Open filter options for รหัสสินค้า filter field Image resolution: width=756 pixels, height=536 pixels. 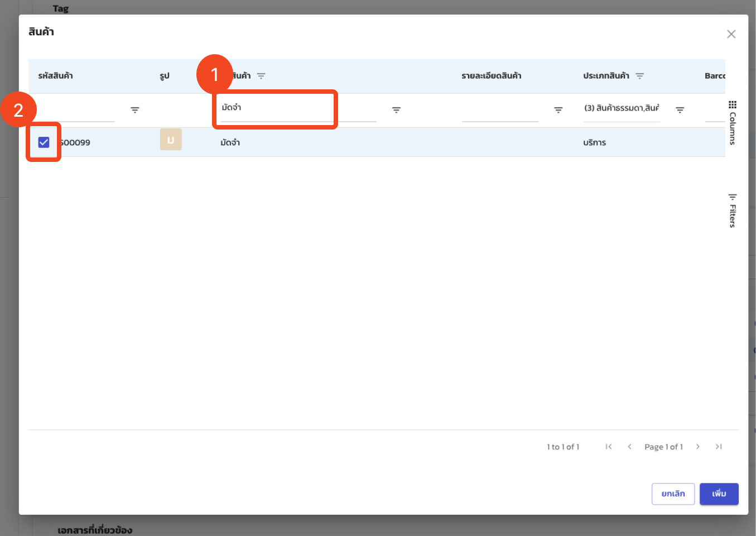(x=135, y=110)
